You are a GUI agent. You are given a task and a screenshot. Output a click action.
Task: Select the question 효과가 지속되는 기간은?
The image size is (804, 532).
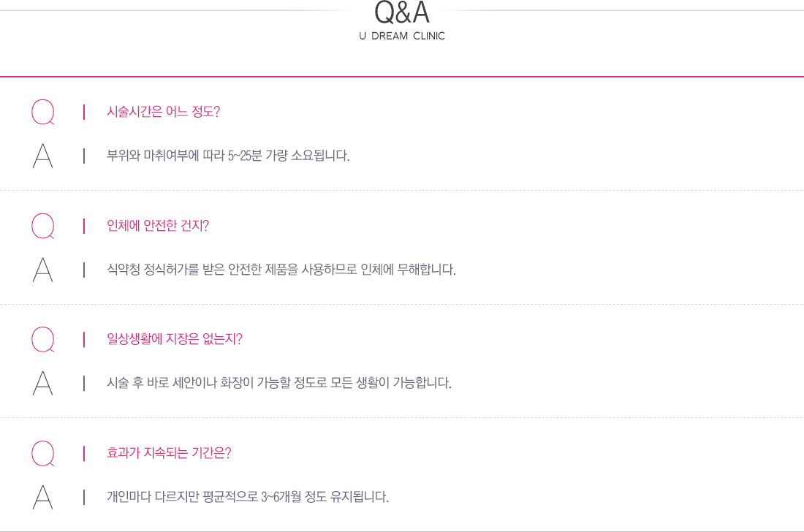tap(169, 452)
